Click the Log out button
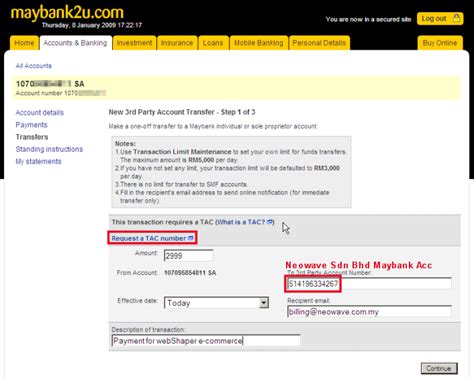474x379 pixels. [440, 19]
